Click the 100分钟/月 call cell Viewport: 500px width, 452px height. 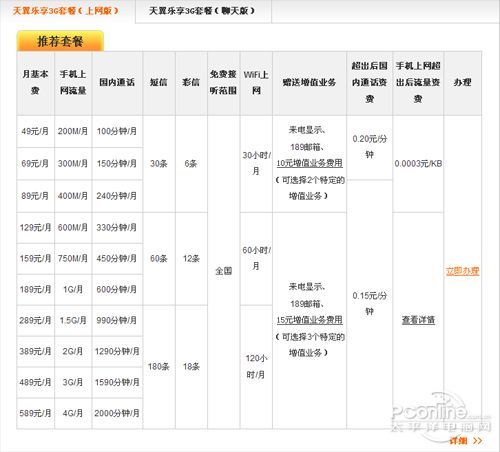(117, 131)
